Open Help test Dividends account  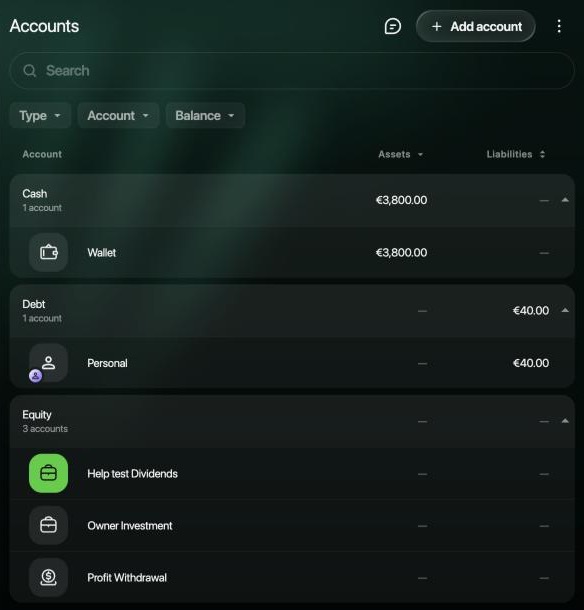pos(292,473)
